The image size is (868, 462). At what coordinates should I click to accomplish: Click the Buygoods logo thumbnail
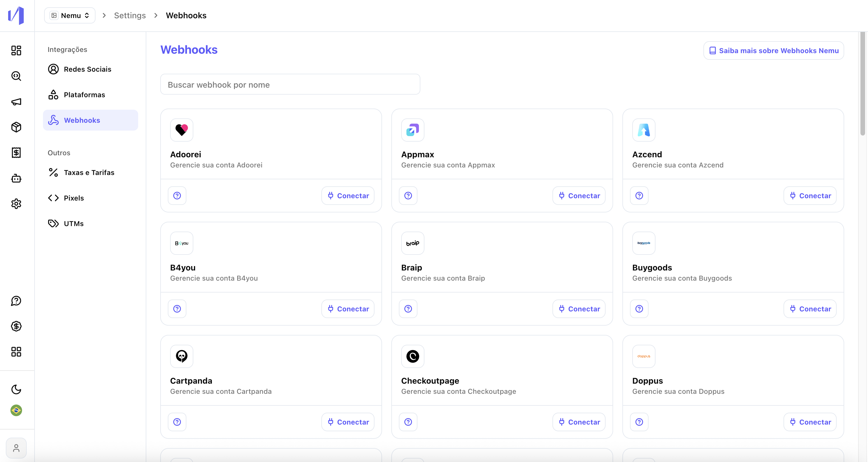tap(644, 243)
